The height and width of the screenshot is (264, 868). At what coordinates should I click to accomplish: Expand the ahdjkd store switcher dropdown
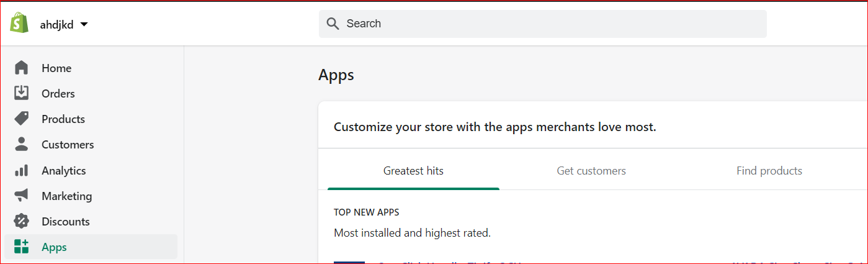[65, 24]
